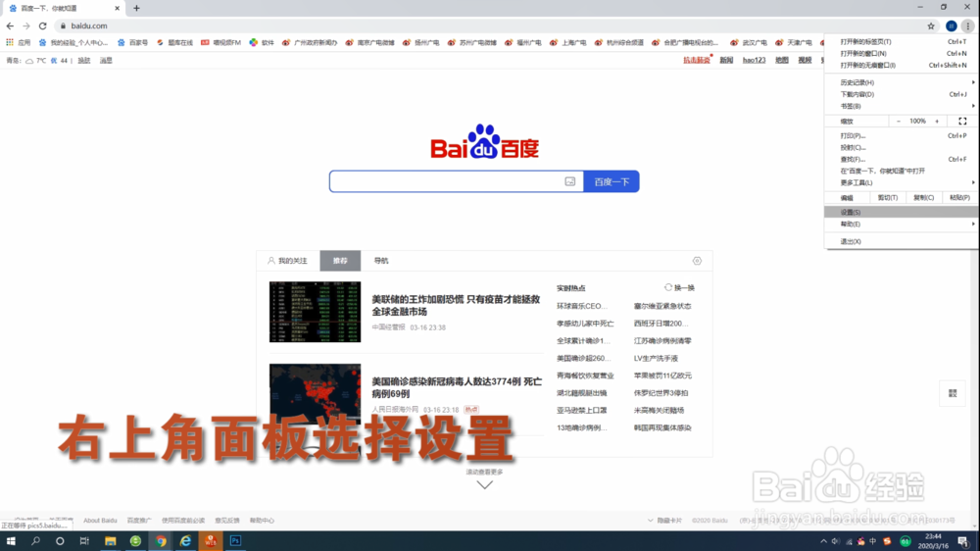
Task: Expand the 书签(B) submenu
Action: click(902, 106)
